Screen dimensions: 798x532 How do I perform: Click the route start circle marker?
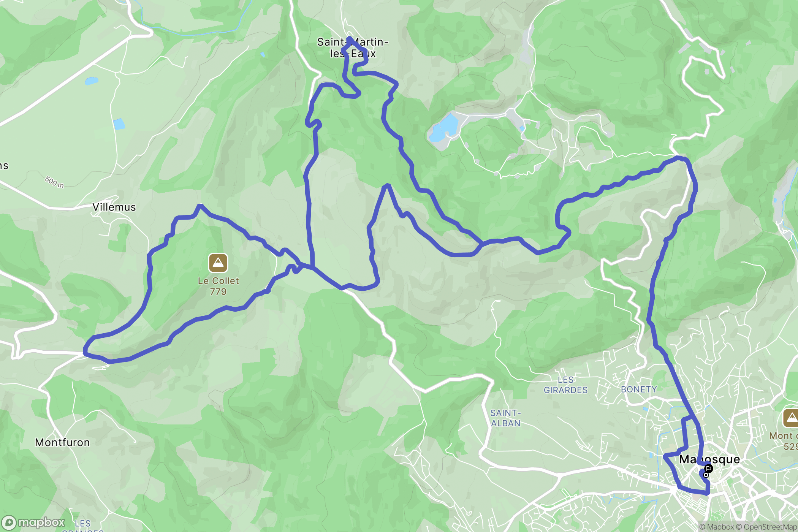click(706, 475)
